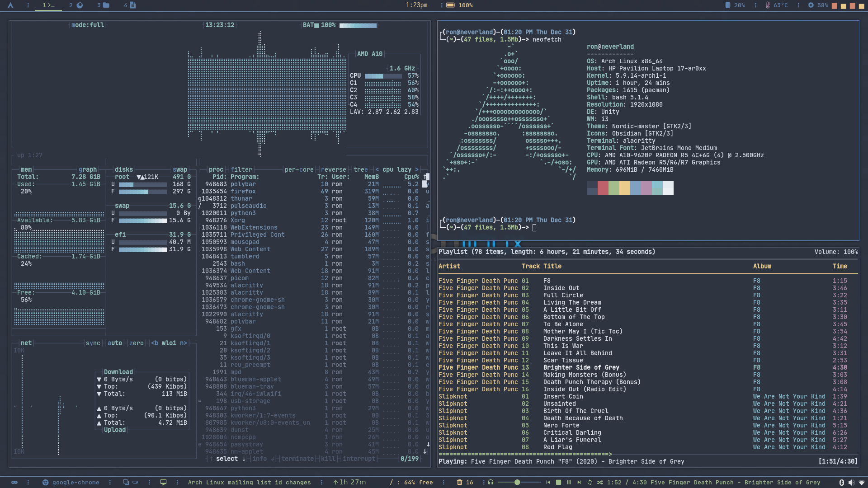Click the Bluetooth icon in the bottom right corner
The image size is (868, 488).
(842, 482)
